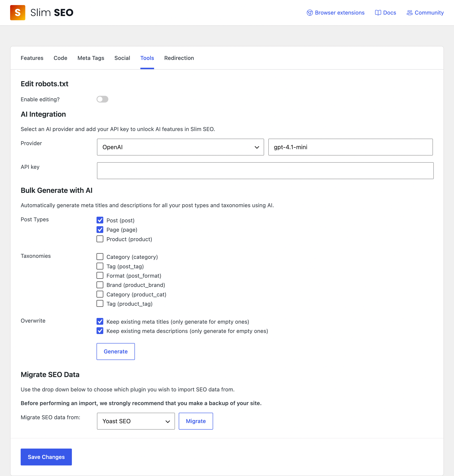Check the Category (product_cat) checkbox

pos(100,294)
